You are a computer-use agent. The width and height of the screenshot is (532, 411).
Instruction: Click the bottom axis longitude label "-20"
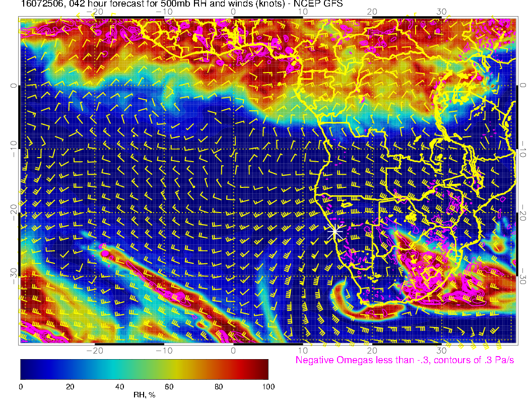click(94, 351)
